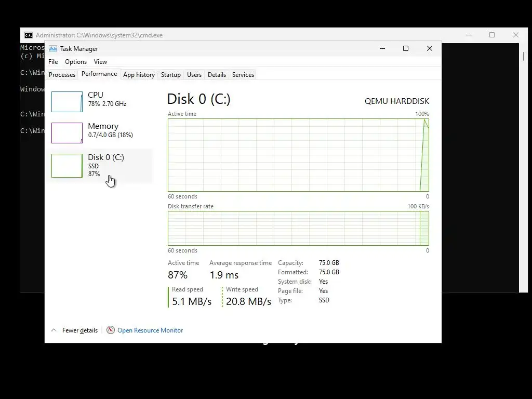
Task: Click the cmd.exe window title bar icon
Action: click(29, 35)
